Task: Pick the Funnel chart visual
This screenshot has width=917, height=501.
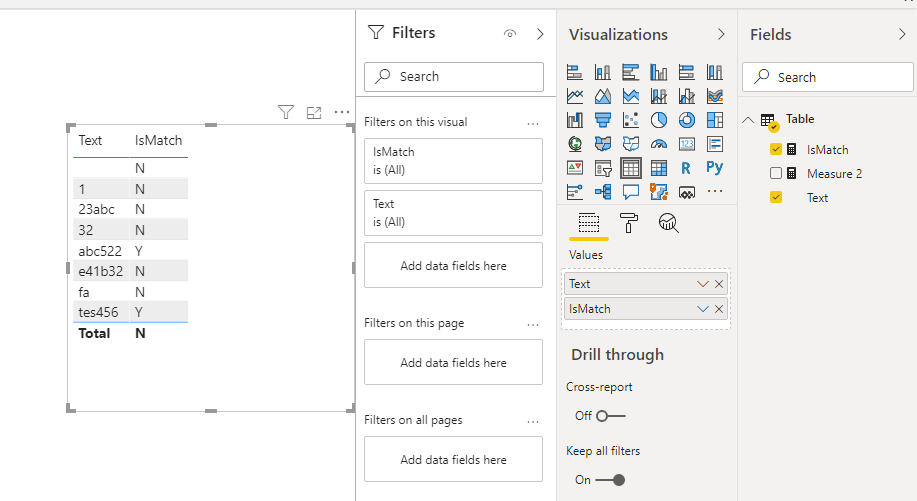Action: [602, 120]
